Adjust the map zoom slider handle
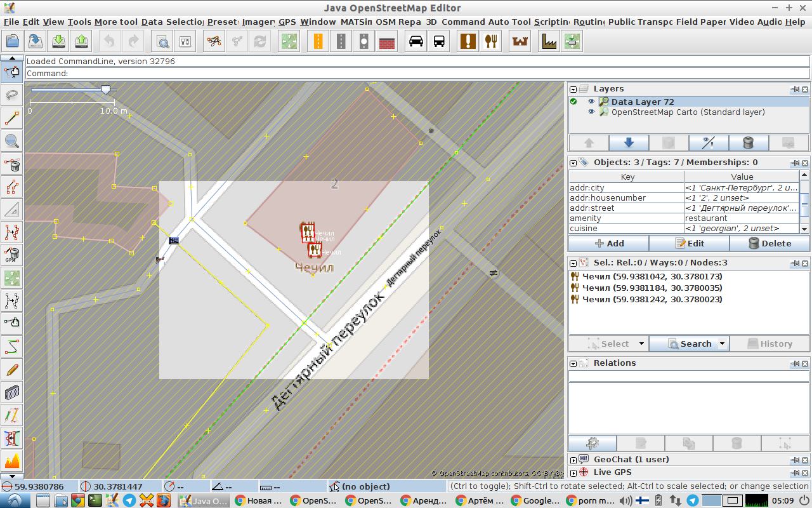The height and width of the screenshot is (508, 812). point(105,90)
